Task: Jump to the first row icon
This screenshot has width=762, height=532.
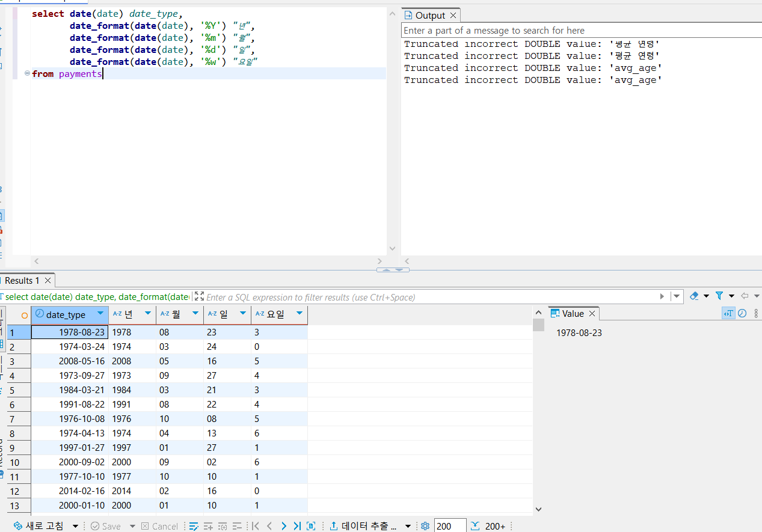Action: tap(256, 526)
